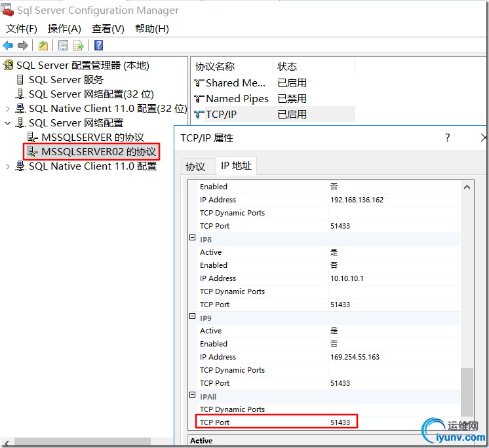
Task: Open the 帮助(H) menu
Action: coord(152,29)
